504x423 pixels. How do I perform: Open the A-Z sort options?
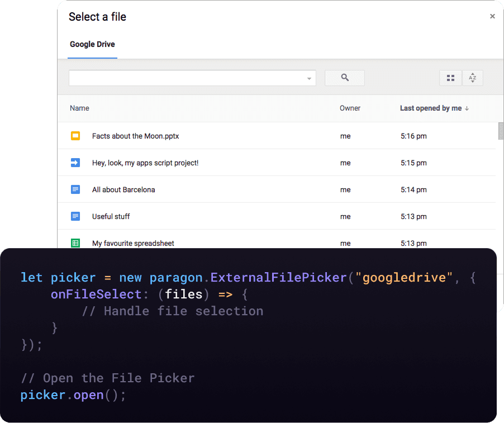pyautogui.click(x=473, y=78)
